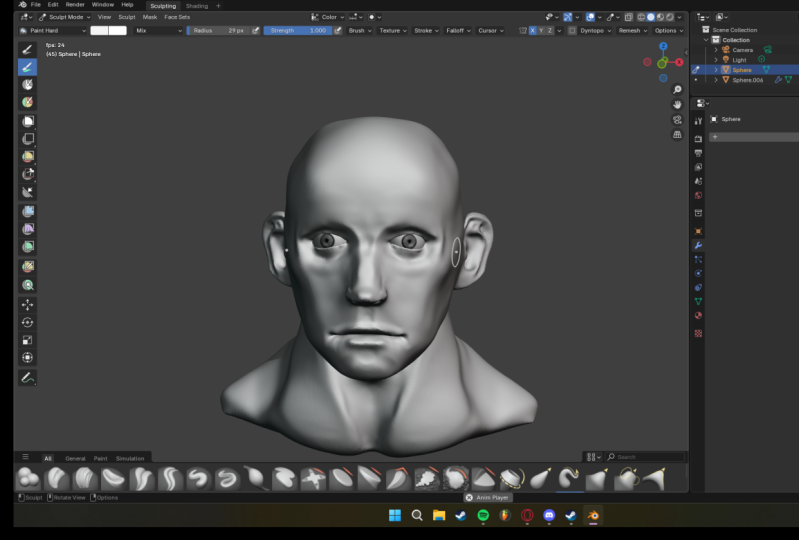
Task: Enable the Dyntopo checkbox
Action: tap(572, 31)
